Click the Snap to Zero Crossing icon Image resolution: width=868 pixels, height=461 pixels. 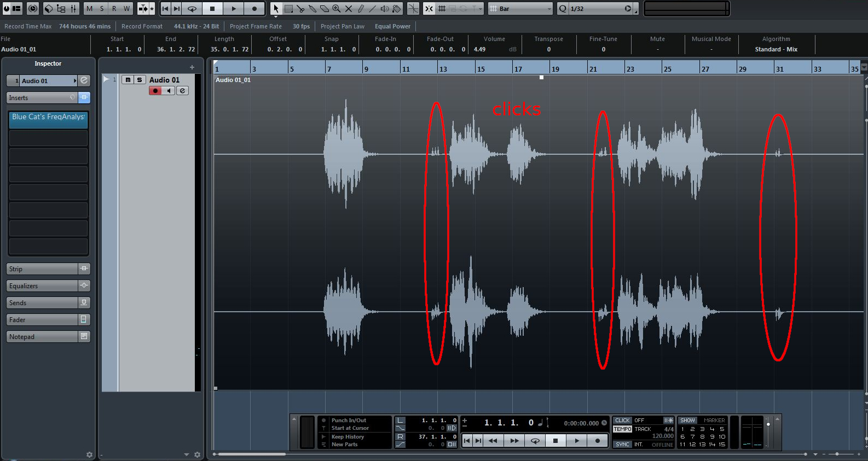pos(413,9)
